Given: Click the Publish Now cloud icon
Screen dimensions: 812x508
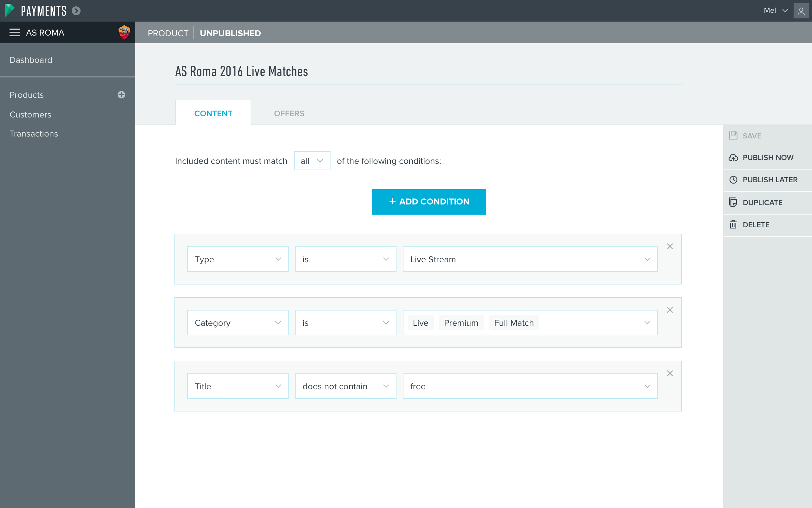Looking at the screenshot, I should (733, 157).
